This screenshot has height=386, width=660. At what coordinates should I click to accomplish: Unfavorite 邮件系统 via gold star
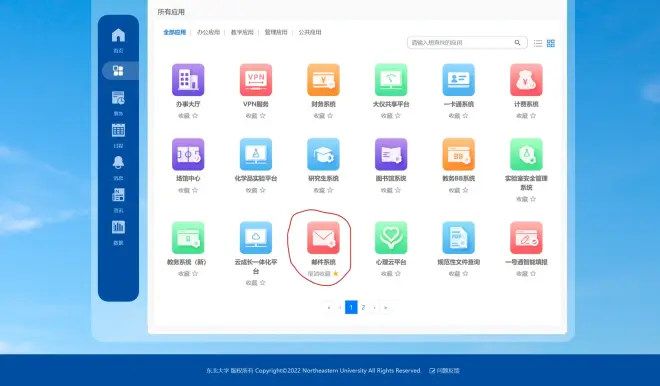coord(335,274)
